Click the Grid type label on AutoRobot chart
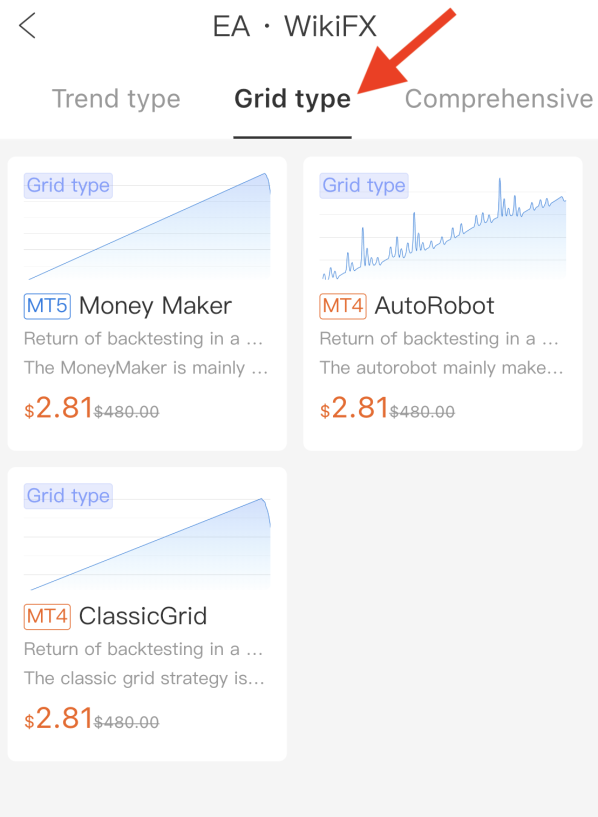598x817 pixels. [x=364, y=185]
